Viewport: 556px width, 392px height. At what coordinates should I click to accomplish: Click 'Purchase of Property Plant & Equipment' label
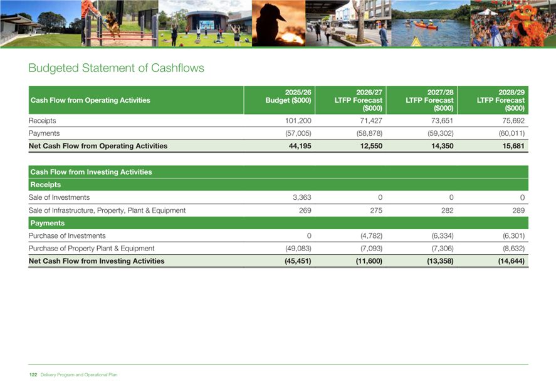(92, 249)
